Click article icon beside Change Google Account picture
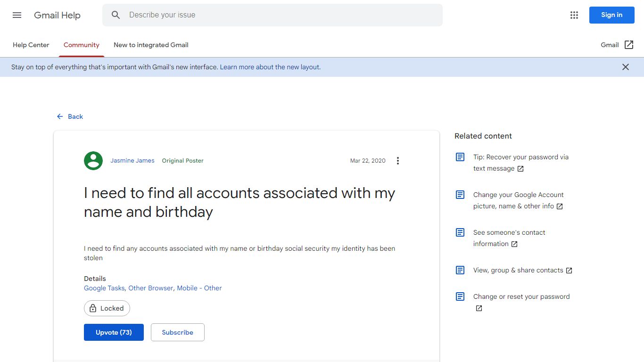Image resolution: width=644 pixels, height=362 pixels. click(x=460, y=195)
